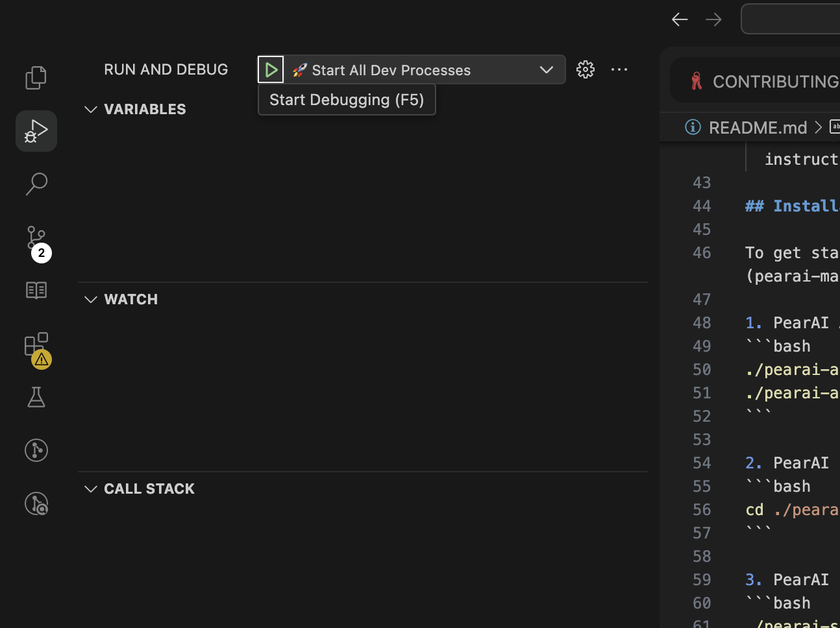
Task: Open the Explorer view icon
Action: pyautogui.click(x=36, y=78)
